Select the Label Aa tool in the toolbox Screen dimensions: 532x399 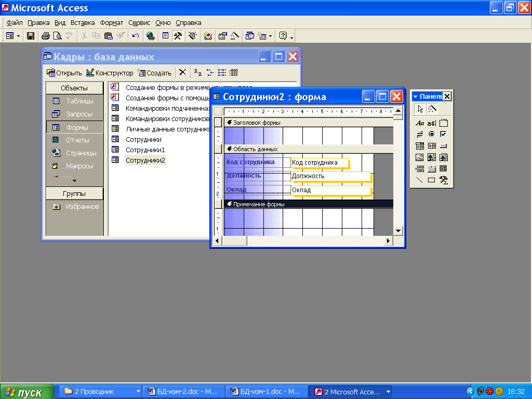(420, 123)
